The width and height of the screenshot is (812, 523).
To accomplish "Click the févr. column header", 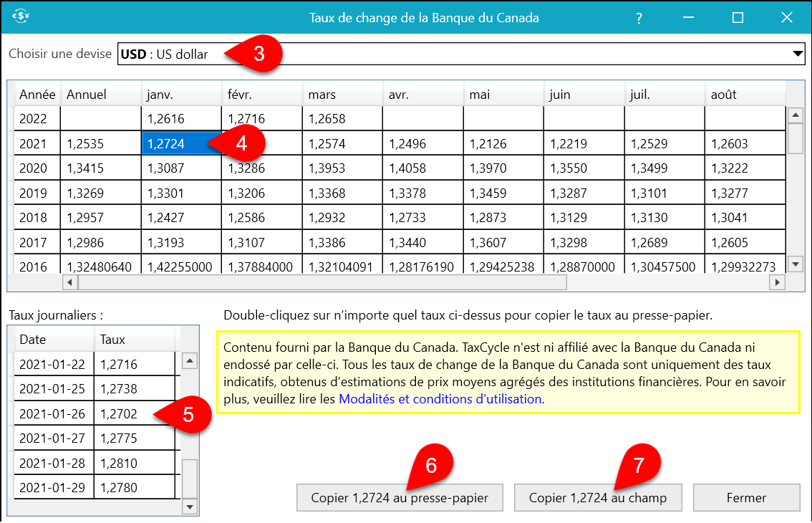I will [x=262, y=95].
